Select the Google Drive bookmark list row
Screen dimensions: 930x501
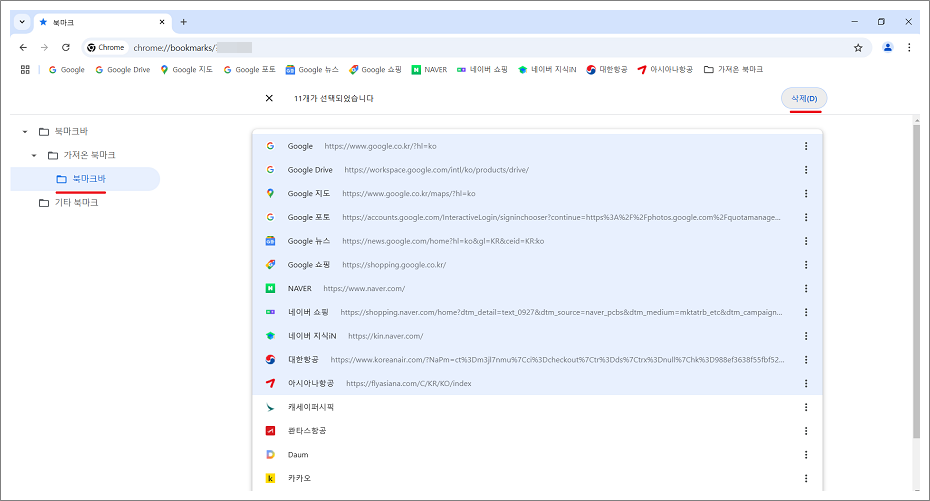pyautogui.click(x=537, y=170)
